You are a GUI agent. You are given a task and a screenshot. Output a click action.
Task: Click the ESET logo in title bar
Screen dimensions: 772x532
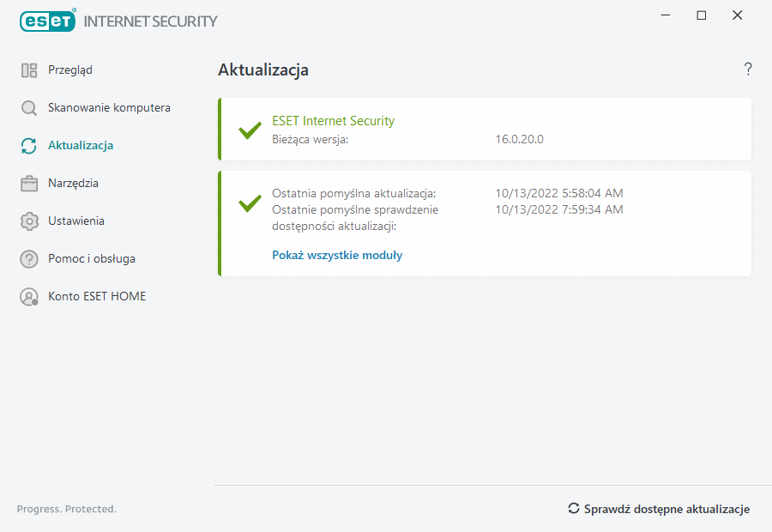[x=48, y=21]
